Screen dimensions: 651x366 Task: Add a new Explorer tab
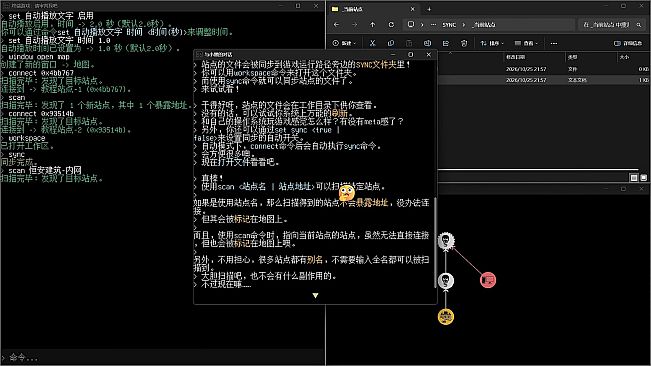pos(429,9)
